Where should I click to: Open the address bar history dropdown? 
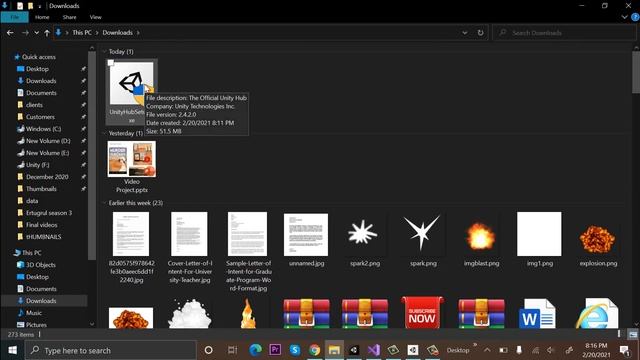coord(464,33)
